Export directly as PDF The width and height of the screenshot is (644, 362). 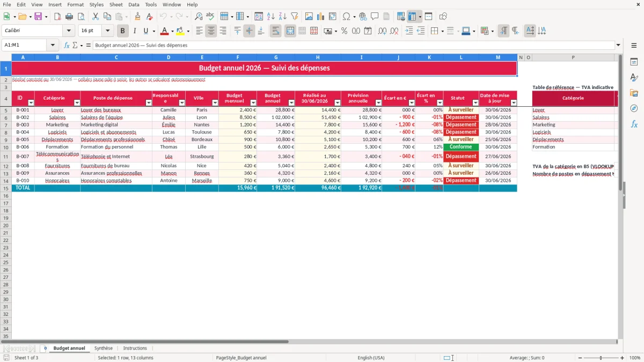click(57, 17)
